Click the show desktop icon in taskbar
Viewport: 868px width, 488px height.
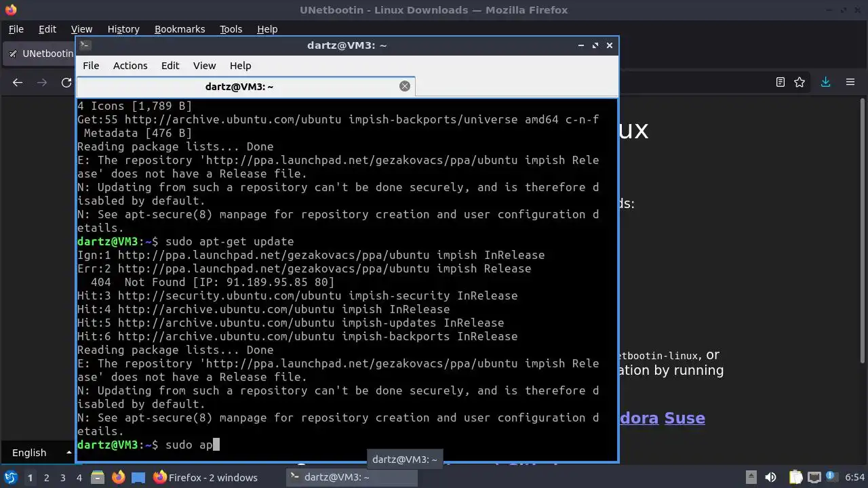click(138, 477)
